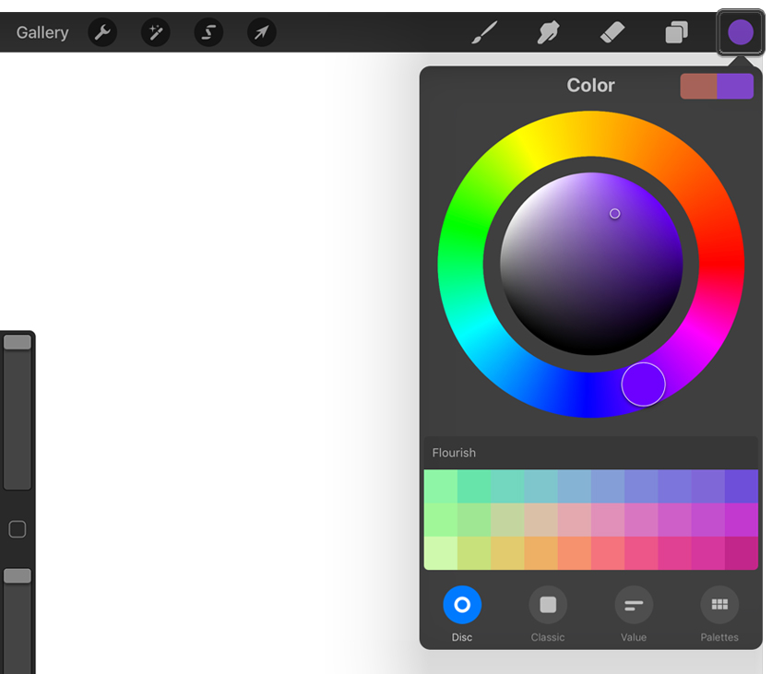Image resolution: width=784 pixels, height=674 pixels.
Task: Open the Layers panel
Action: tap(676, 32)
